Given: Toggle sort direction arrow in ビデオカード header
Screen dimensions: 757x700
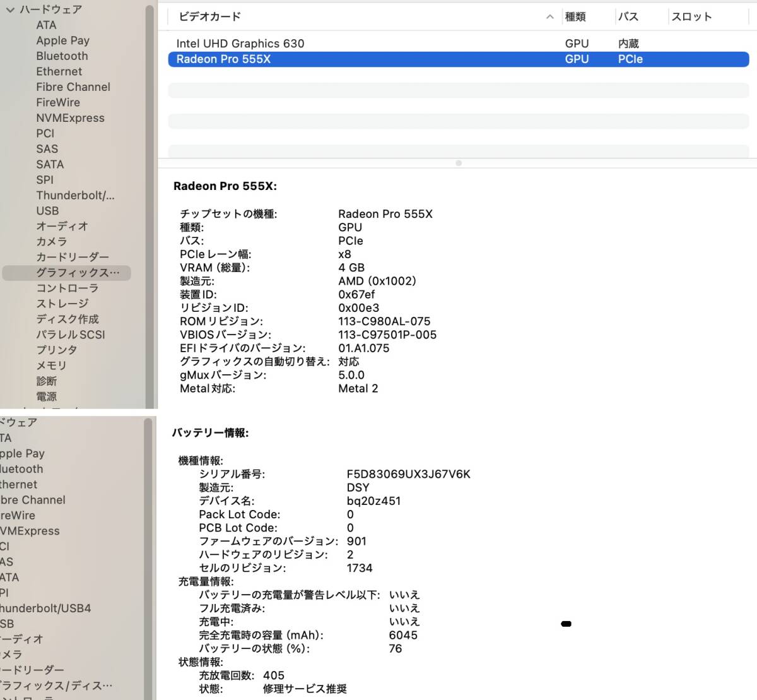Looking at the screenshot, I should click(550, 17).
